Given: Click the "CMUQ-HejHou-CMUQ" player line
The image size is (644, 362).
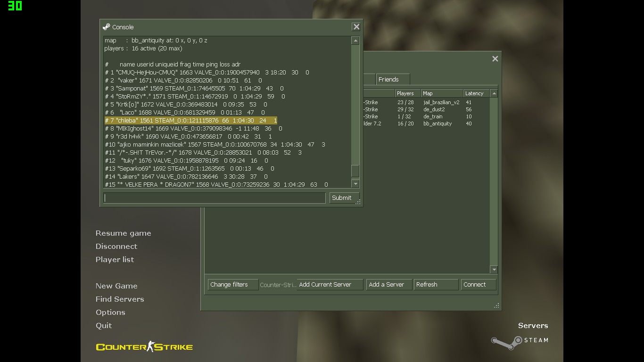Looking at the screenshot, I should point(207,73).
